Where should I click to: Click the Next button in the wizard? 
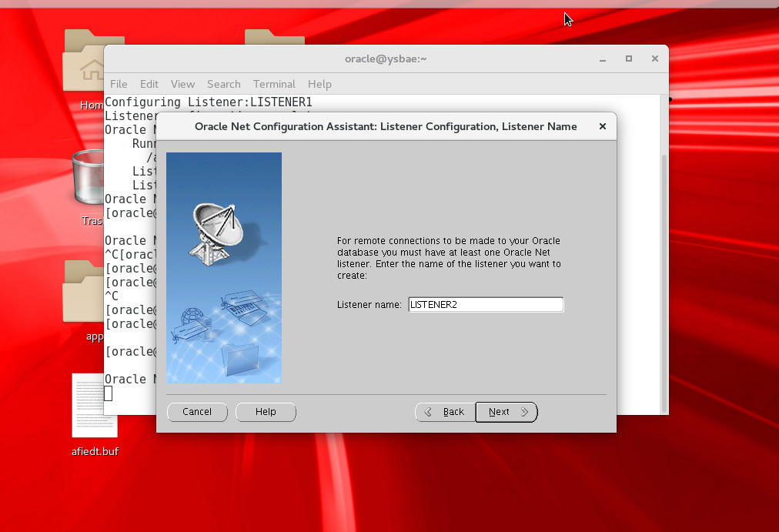pyautogui.click(x=507, y=412)
